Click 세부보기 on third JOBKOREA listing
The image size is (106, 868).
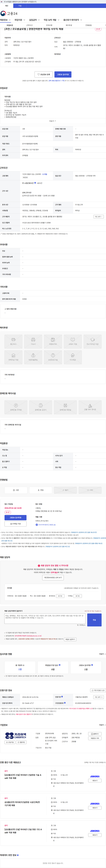point(95,835)
